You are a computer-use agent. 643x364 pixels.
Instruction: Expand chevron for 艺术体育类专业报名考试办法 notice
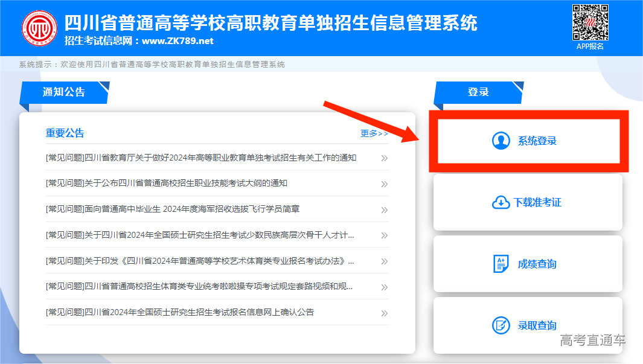(x=384, y=261)
